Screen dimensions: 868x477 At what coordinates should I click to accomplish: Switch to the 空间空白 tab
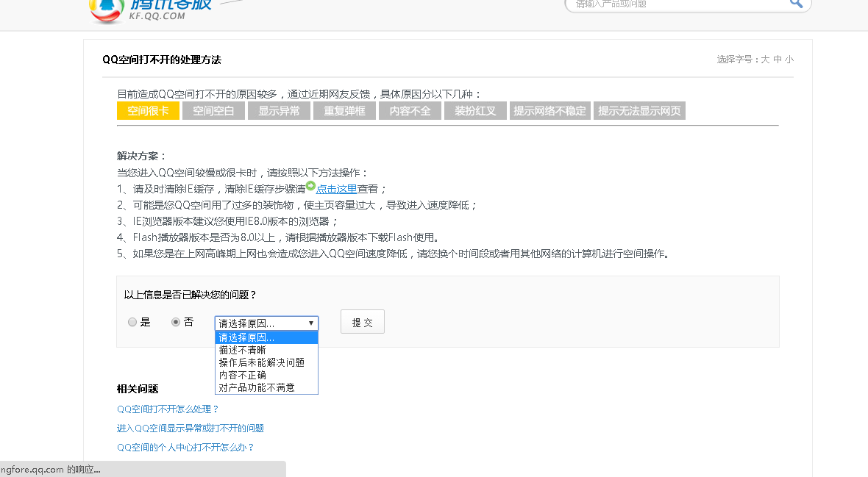coord(213,111)
